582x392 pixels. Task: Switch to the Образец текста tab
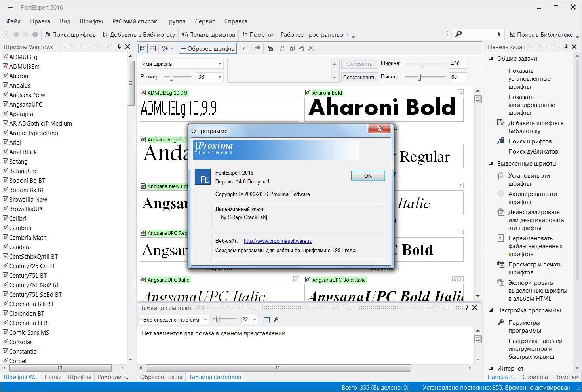pos(161,377)
